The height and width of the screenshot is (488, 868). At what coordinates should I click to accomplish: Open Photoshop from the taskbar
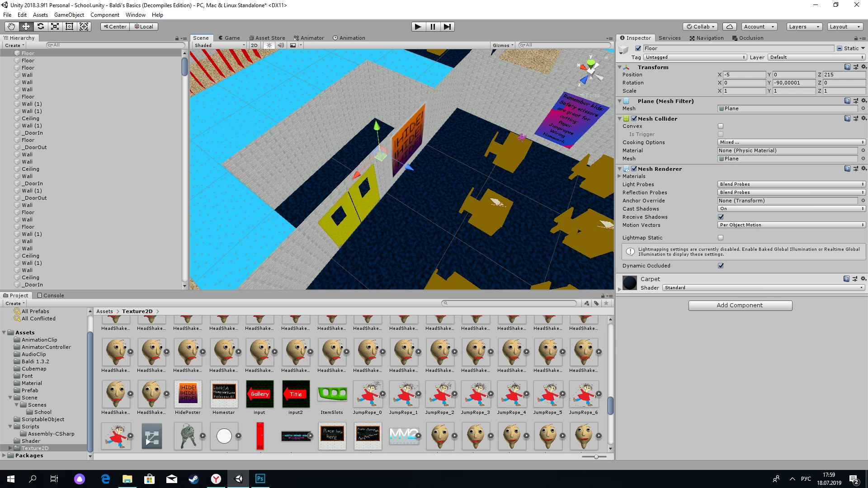pos(260,479)
